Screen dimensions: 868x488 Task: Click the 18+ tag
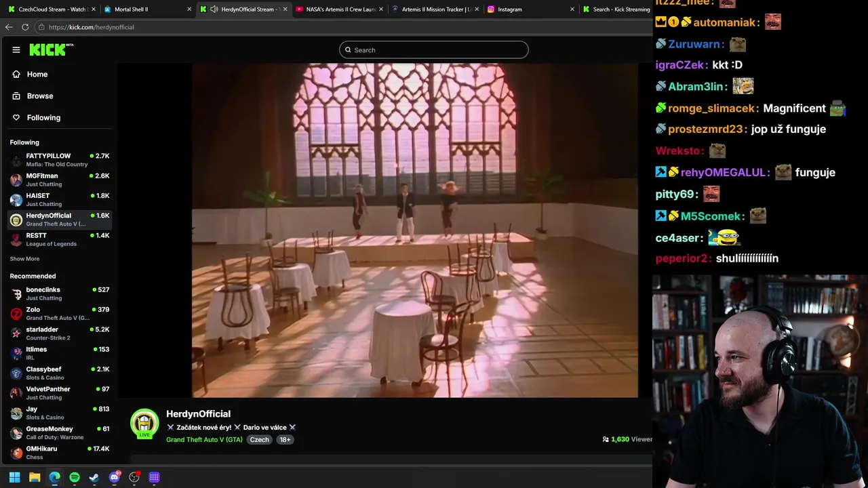click(285, 439)
